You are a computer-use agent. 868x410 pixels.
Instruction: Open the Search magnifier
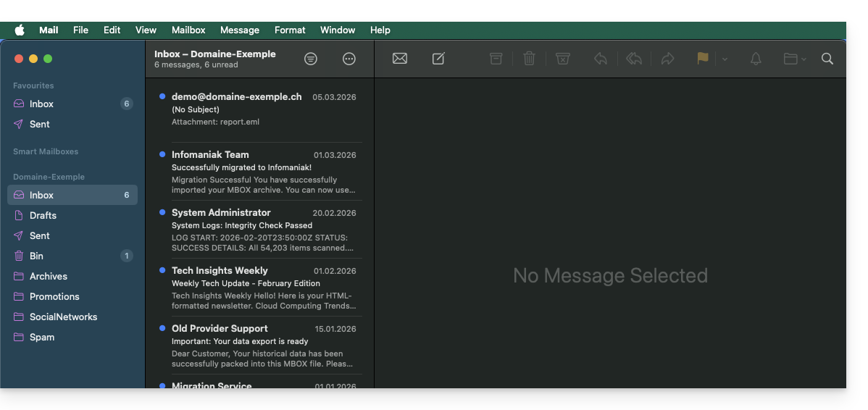(827, 59)
